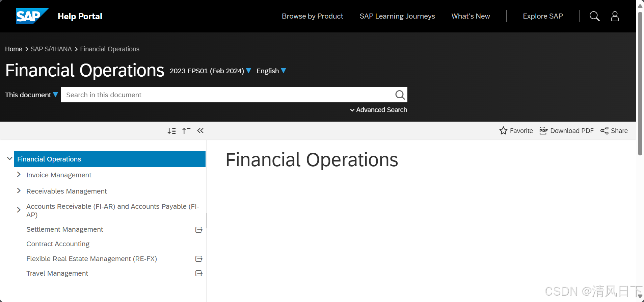Expand the Receivables Management node
Screen dimensions: 644x302
coord(19,191)
